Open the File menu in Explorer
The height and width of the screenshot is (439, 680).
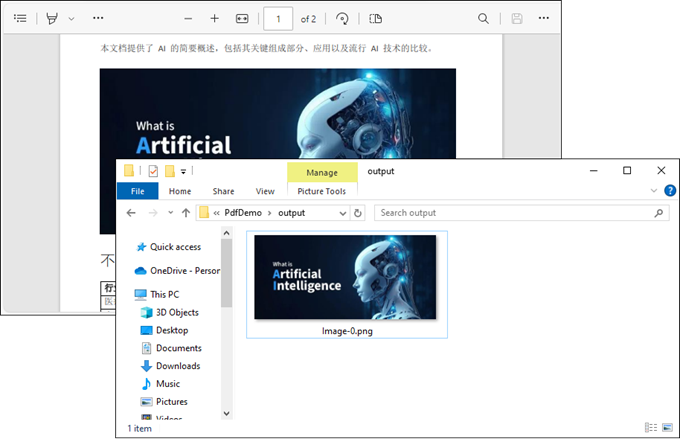click(137, 191)
